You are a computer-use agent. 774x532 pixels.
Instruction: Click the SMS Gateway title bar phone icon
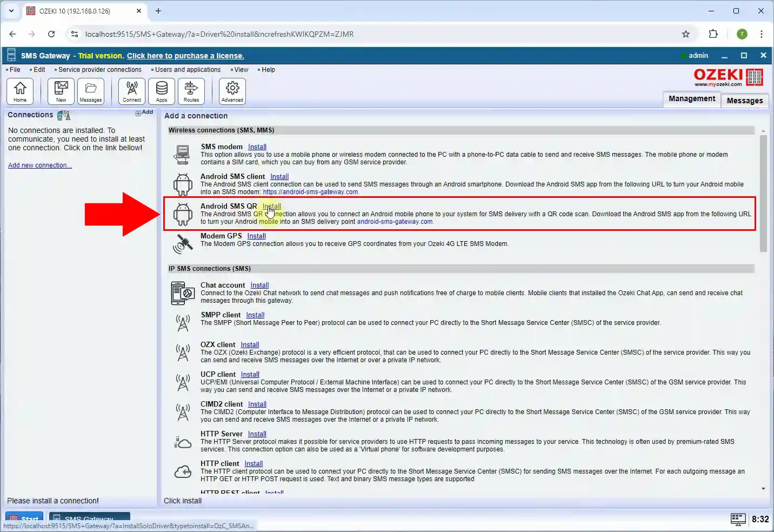pyautogui.click(x=11, y=55)
